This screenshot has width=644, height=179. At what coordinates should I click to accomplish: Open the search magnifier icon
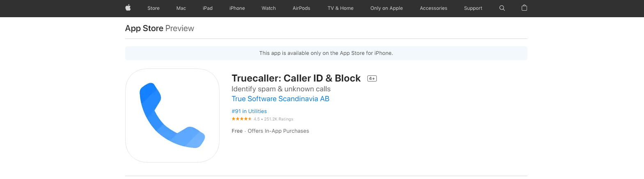tap(502, 8)
